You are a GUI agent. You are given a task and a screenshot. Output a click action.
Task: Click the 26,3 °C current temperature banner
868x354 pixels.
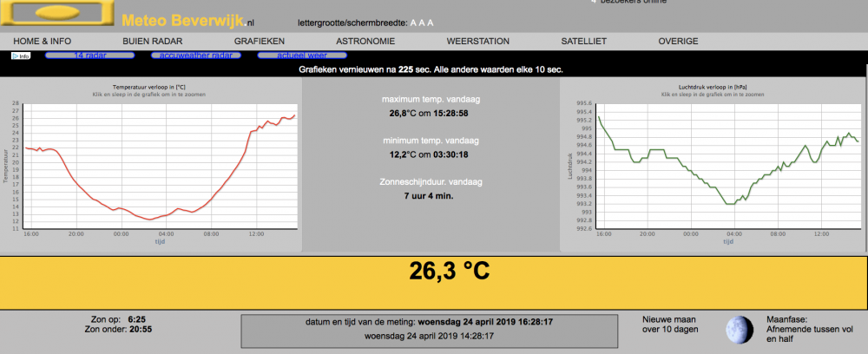coord(433,283)
